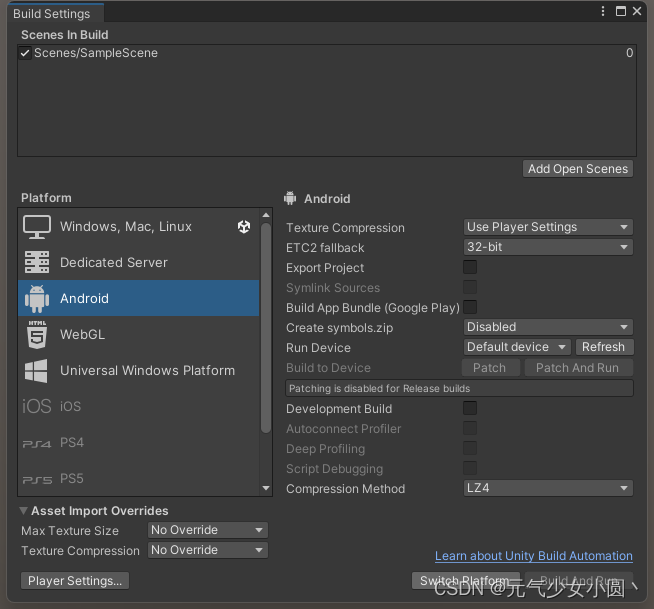This screenshot has width=654, height=609.
Task: Click the Windows, Mac, Linux monitor icon
Action: [x=37, y=226]
